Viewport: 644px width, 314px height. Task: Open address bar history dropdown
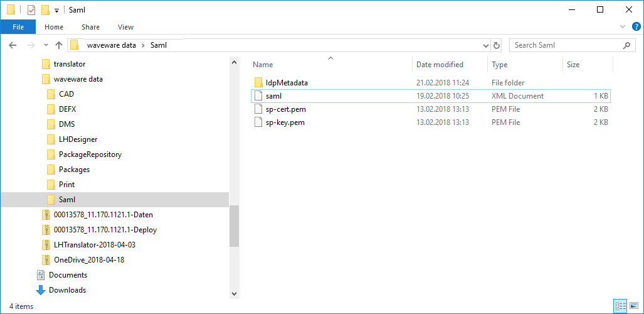point(485,45)
